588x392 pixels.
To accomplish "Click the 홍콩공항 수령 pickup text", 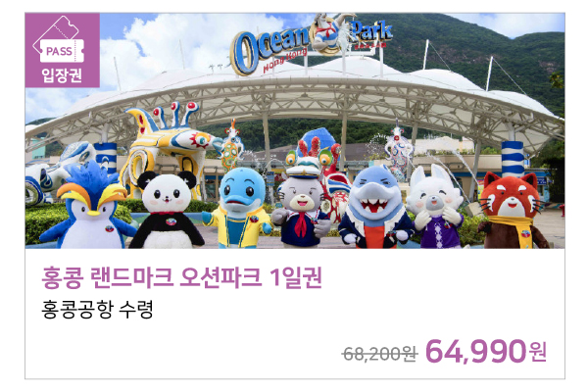I will pyautogui.click(x=97, y=310).
